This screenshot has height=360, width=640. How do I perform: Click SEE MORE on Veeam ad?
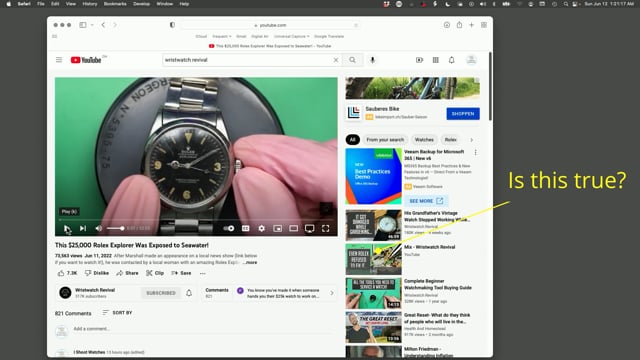click(426, 201)
